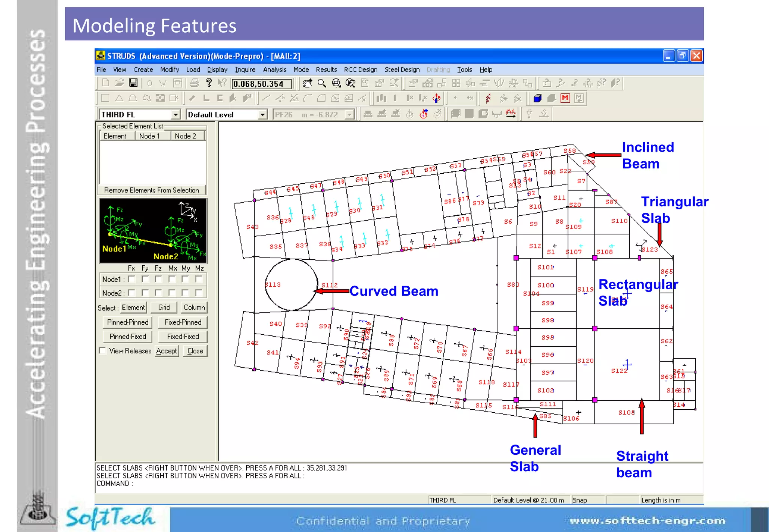Click the red-blue rotate column icon
The image size is (769, 532).
pos(437,98)
